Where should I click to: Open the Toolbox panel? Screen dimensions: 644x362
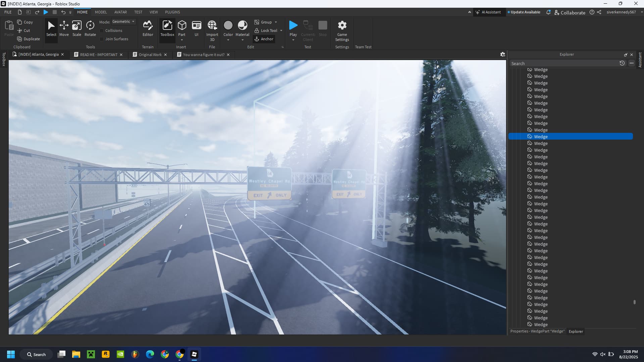(167, 29)
